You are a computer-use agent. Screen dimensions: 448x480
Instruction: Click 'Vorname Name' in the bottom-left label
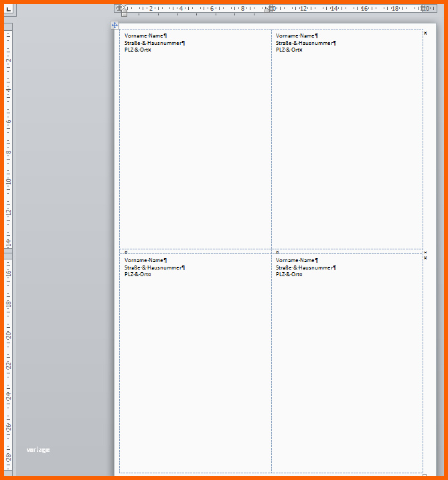[144, 261]
